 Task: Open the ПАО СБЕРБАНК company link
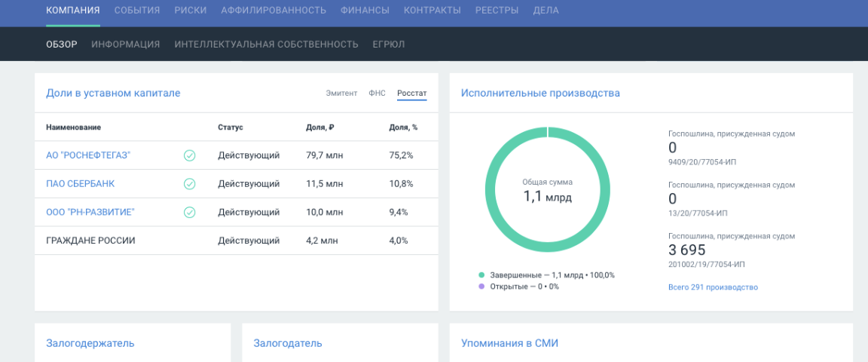81,184
